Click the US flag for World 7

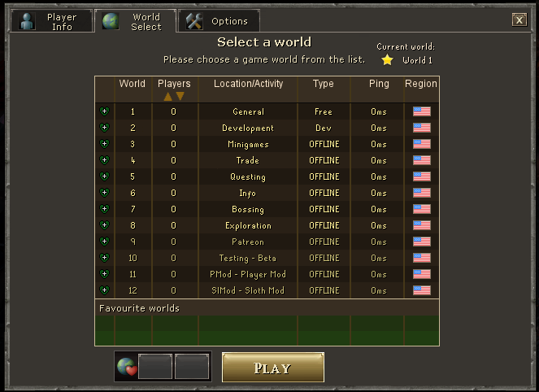(422, 209)
